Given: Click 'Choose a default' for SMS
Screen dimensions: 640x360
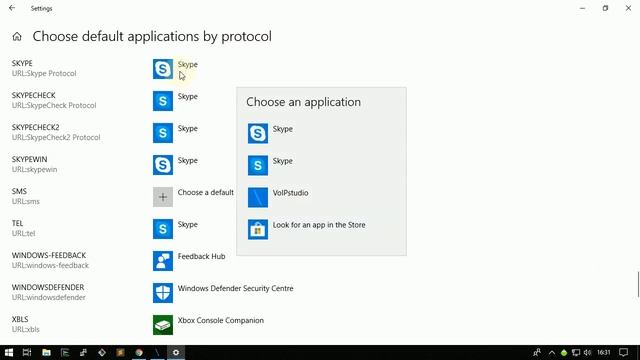Looking at the screenshot, I should [x=206, y=193].
